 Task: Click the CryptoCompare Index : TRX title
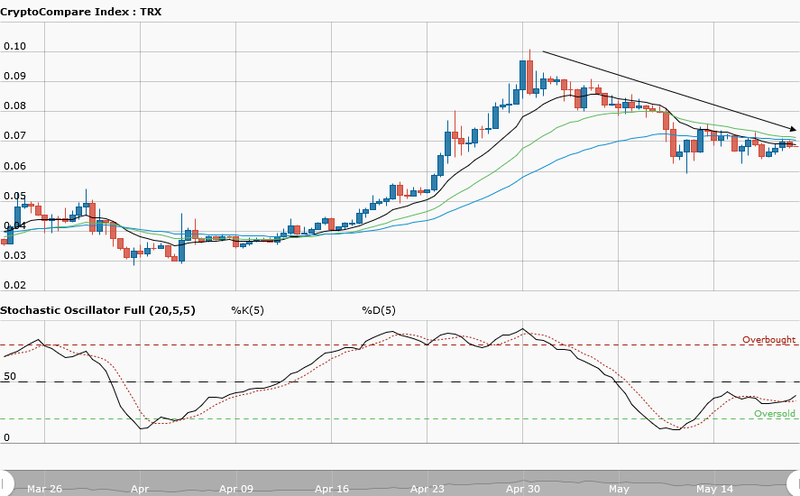click(x=81, y=11)
